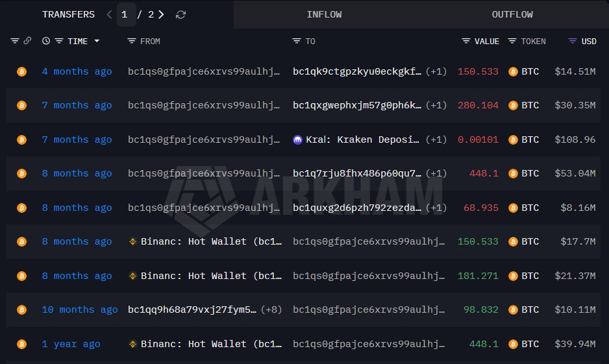Select USD amount $21.37M
The image size is (609, 364).
[575, 276]
